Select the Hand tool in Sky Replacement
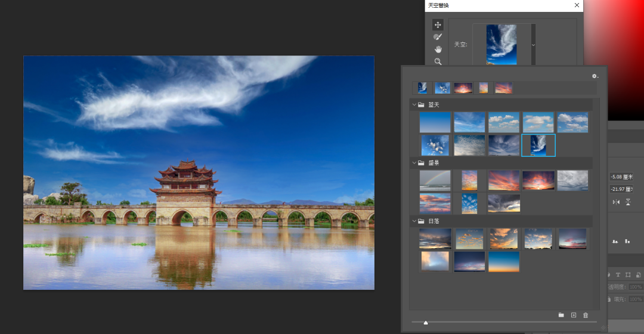The image size is (644, 334). point(438,50)
